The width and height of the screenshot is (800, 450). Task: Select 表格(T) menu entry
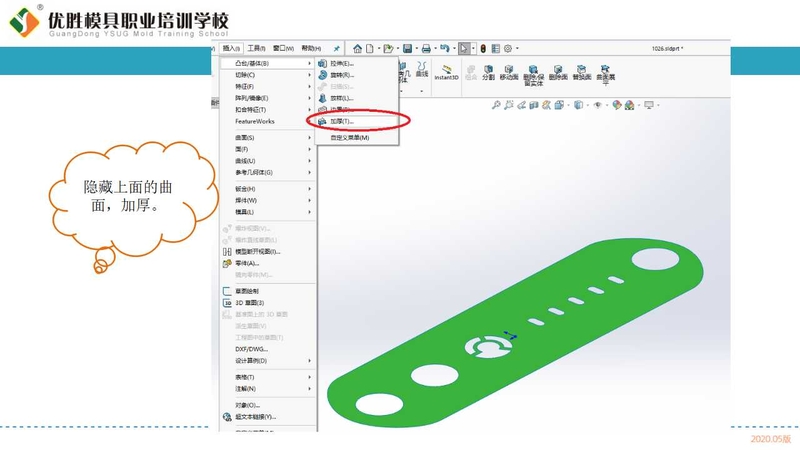(x=268, y=377)
